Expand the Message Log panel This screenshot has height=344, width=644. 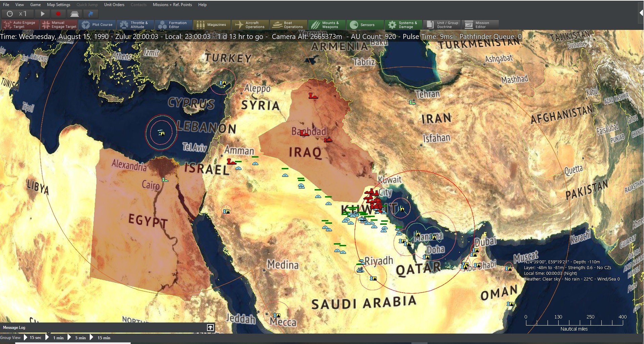210,327
